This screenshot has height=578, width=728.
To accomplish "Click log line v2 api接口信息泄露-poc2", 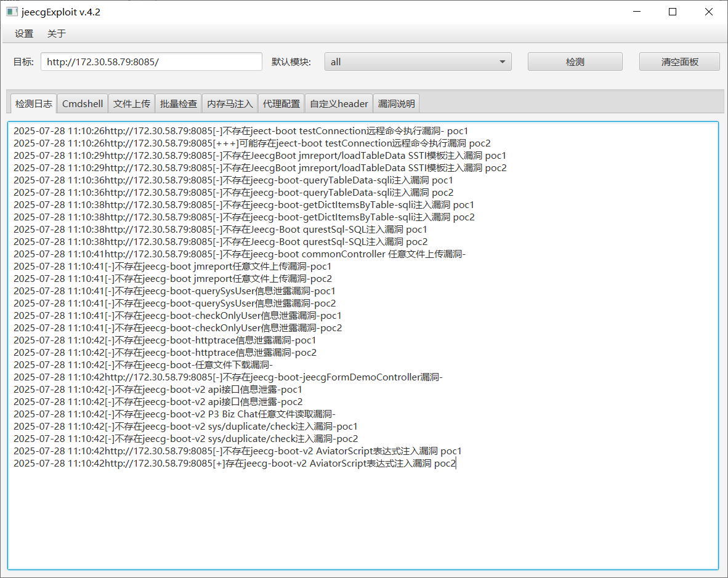I will click(158, 401).
